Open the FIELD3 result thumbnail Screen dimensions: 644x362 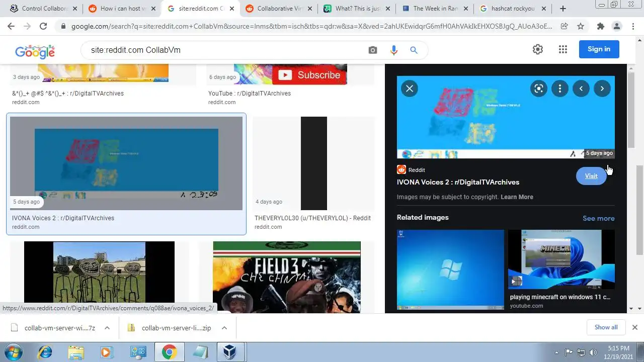coord(287,277)
